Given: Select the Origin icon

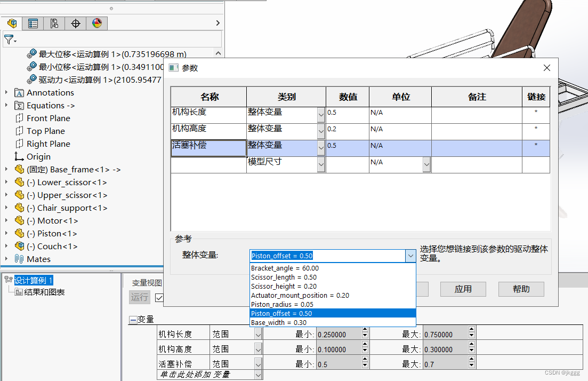Looking at the screenshot, I should [19, 156].
